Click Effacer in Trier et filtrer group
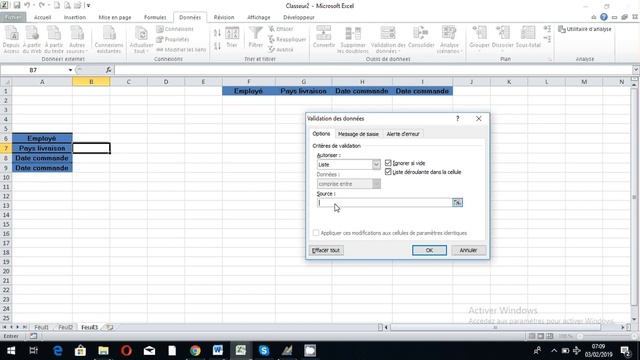640x360 pixels. tap(281, 29)
